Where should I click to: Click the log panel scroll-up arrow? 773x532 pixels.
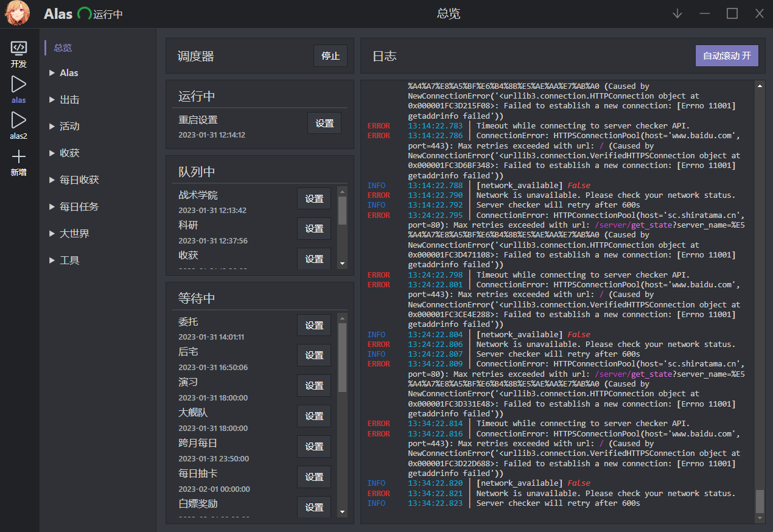pos(760,86)
